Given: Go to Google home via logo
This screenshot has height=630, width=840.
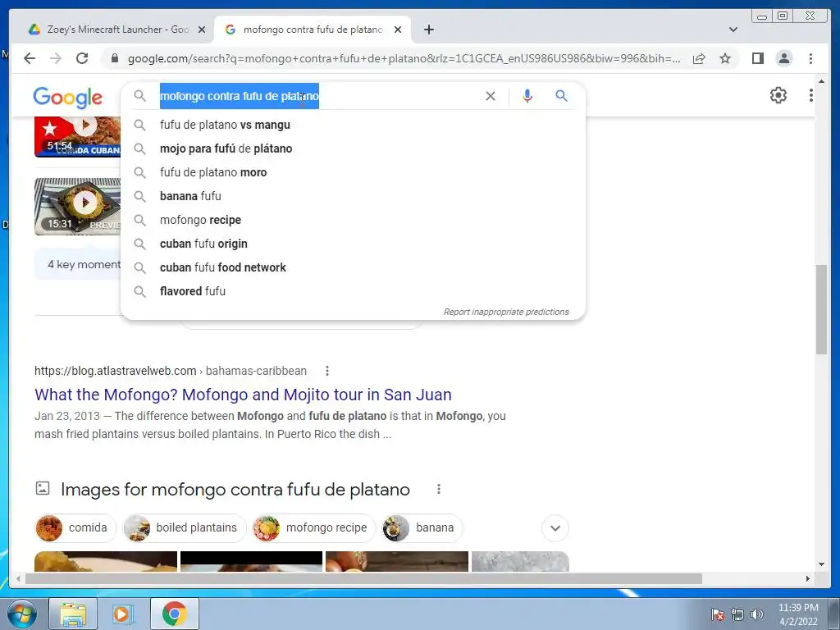Looking at the screenshot, I should pyautogui.click(x=67, y=97).
